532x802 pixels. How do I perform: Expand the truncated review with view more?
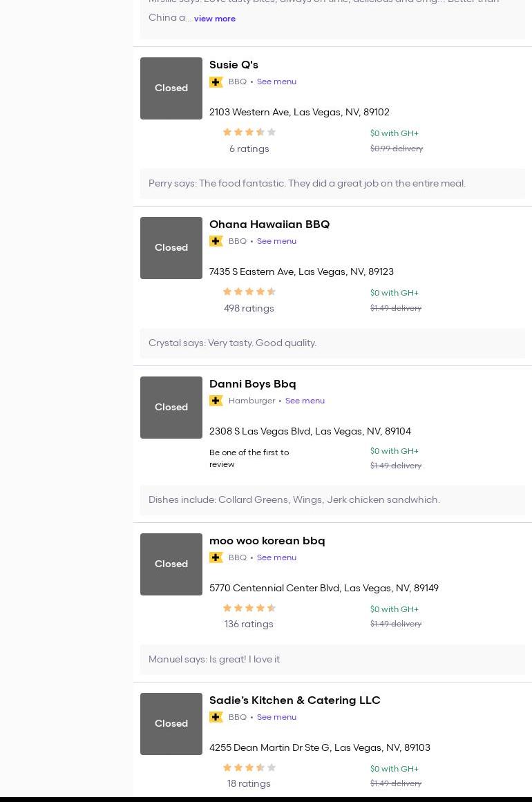pyautogui.click(x=214, y=19)
